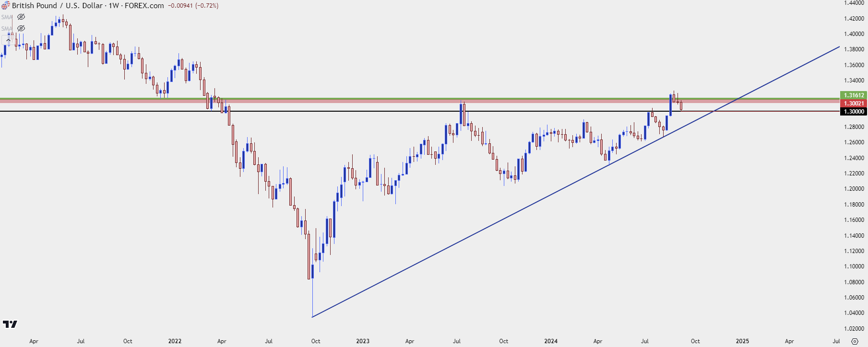Click the FOREX.com source label

coord(144,6)
